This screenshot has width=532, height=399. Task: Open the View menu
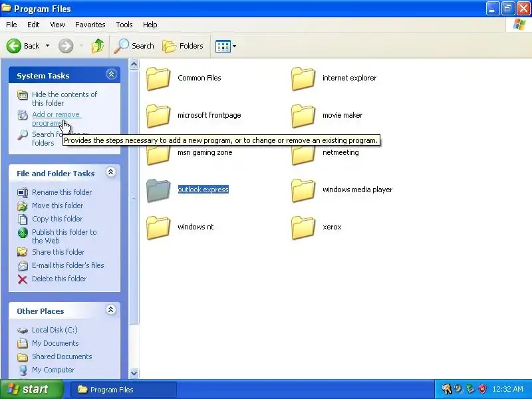[x=57, y=25]
